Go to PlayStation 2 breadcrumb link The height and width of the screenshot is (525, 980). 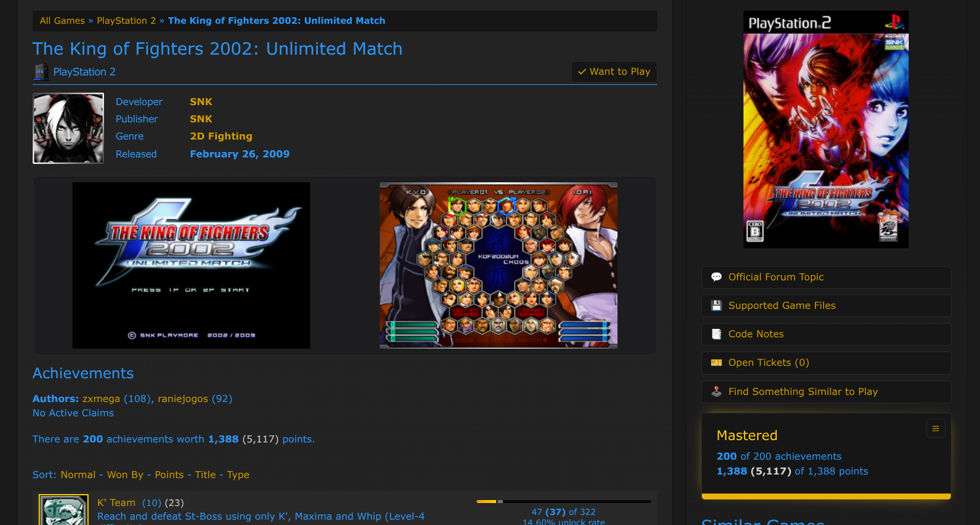[126, 21]
